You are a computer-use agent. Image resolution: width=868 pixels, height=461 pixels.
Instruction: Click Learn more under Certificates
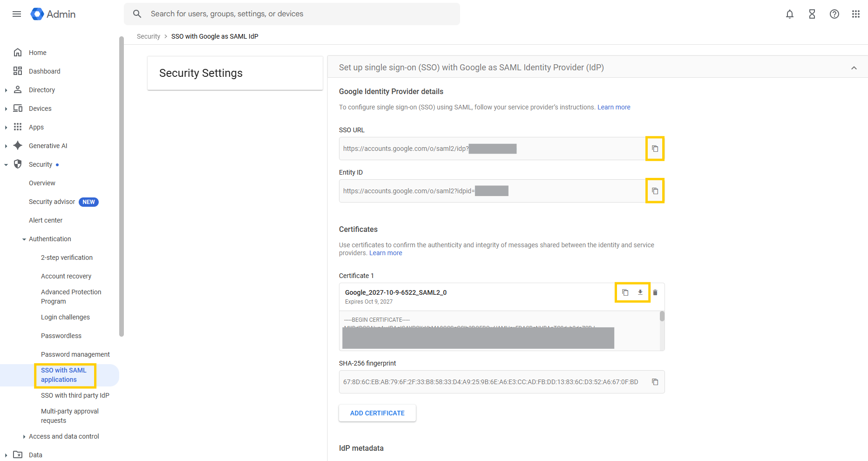pyautogui.click(x=386, y=253)
